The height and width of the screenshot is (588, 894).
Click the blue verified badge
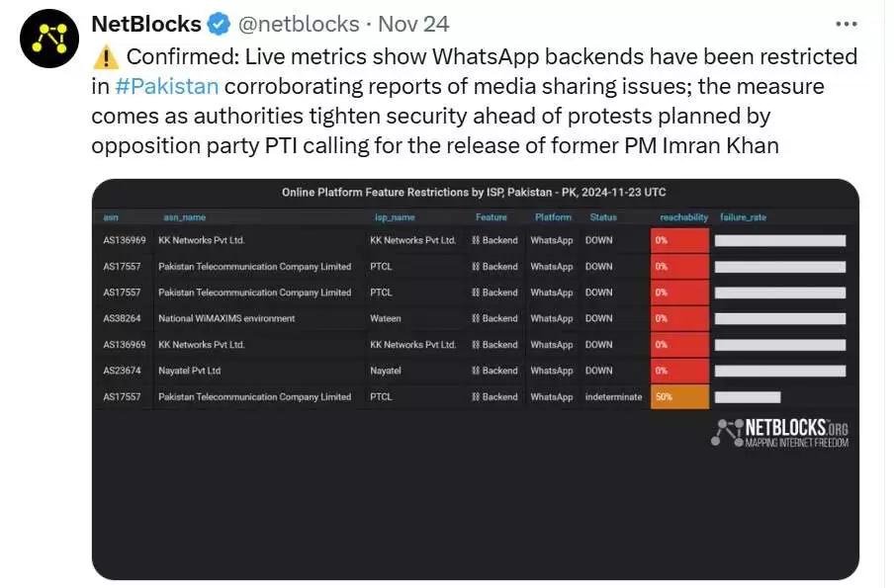pos(218,25)
